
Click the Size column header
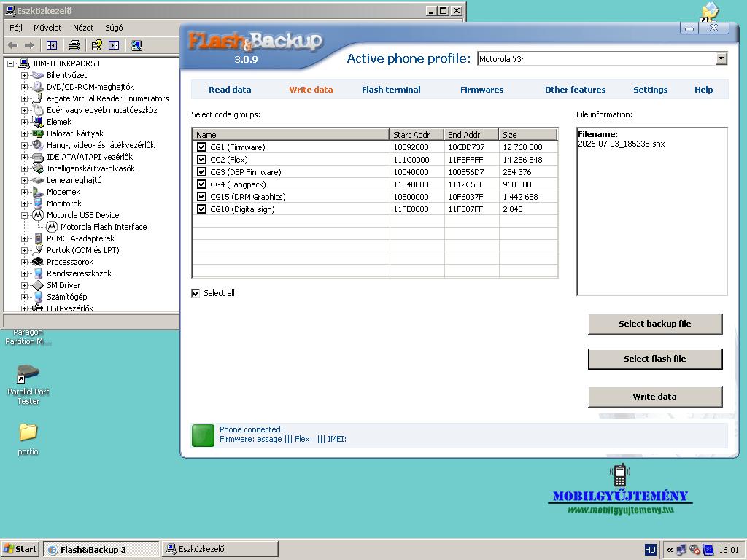point(528,135)
